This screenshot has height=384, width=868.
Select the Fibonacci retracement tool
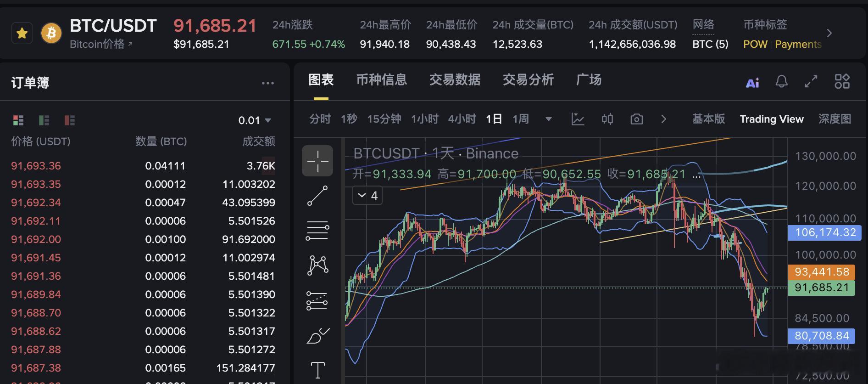pos(317,231)
